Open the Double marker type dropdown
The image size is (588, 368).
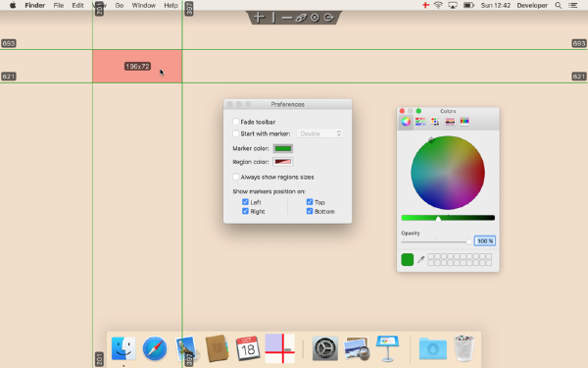tap(319, 133)
